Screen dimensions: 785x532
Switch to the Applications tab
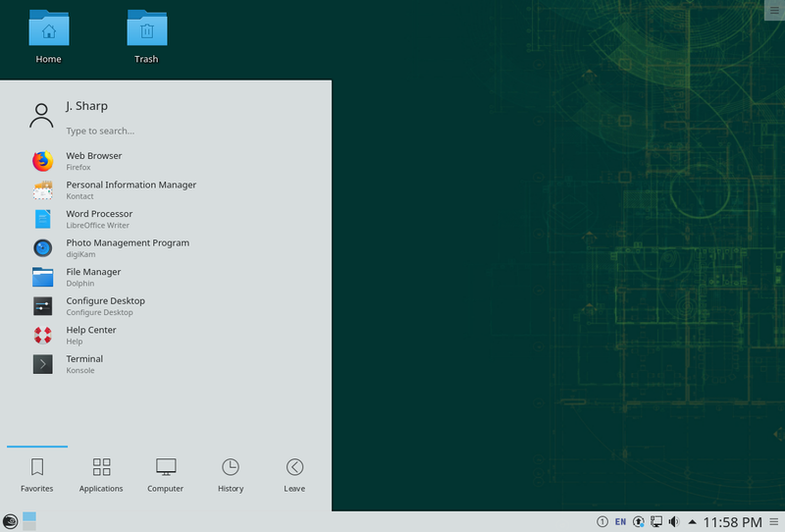(101, 474)
